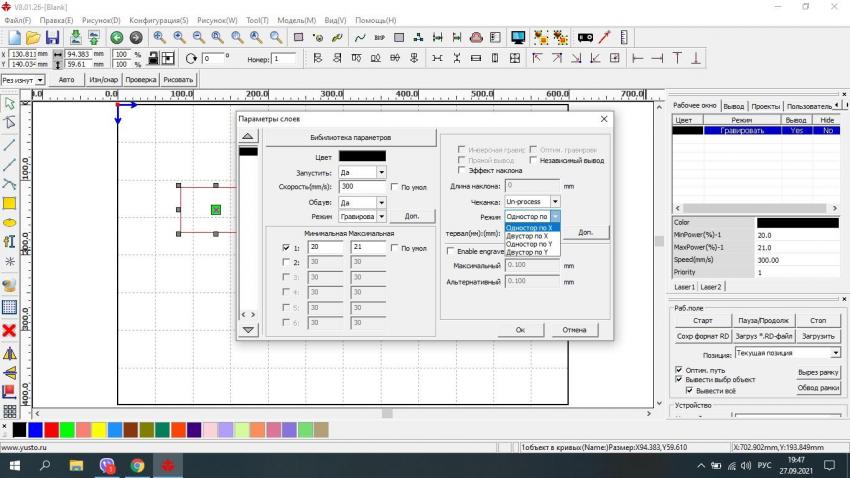The height and width of the screenshot is (478, 850).
Task: Open the Чеканка Un-process dropdown
Action: [x=555, y=201]
